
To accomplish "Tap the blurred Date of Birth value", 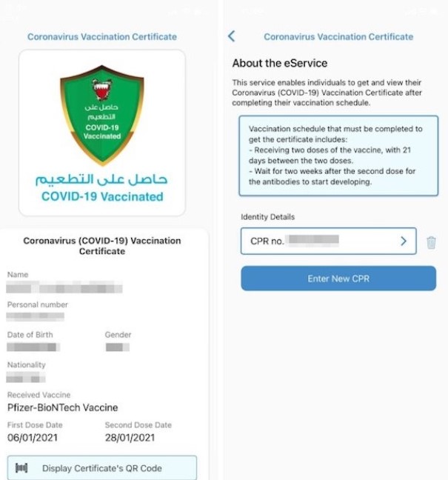I will point(33,347).
